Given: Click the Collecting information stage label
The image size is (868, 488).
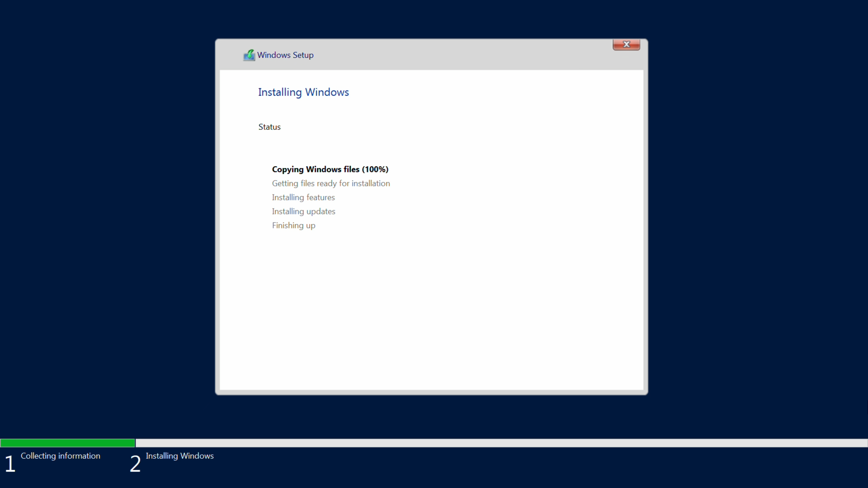Looking at the screenshot, I should (61, 456).
